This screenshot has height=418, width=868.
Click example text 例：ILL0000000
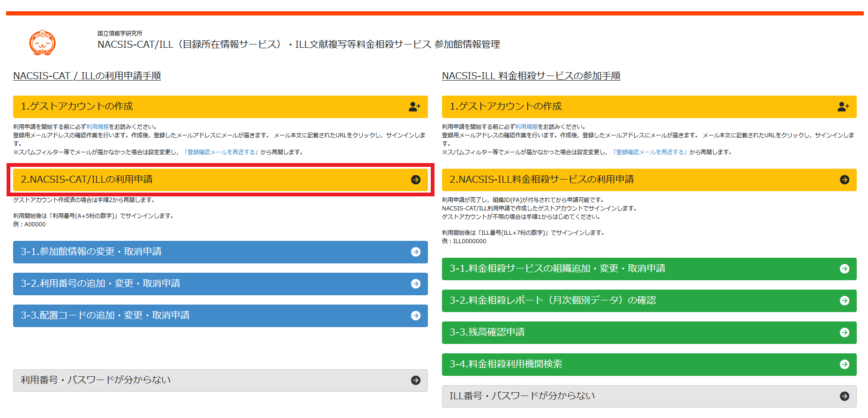pyautogui.click(x=464, y=241)
